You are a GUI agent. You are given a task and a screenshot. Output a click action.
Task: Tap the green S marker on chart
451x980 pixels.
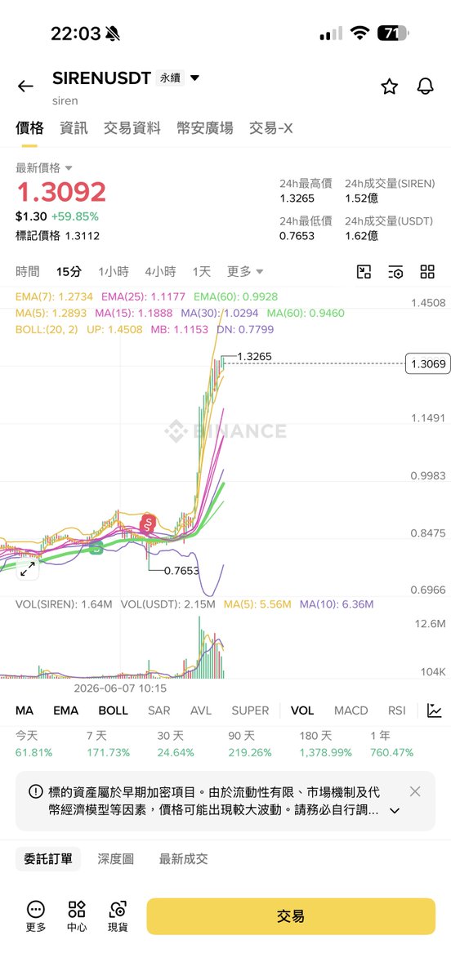(96, 550)
